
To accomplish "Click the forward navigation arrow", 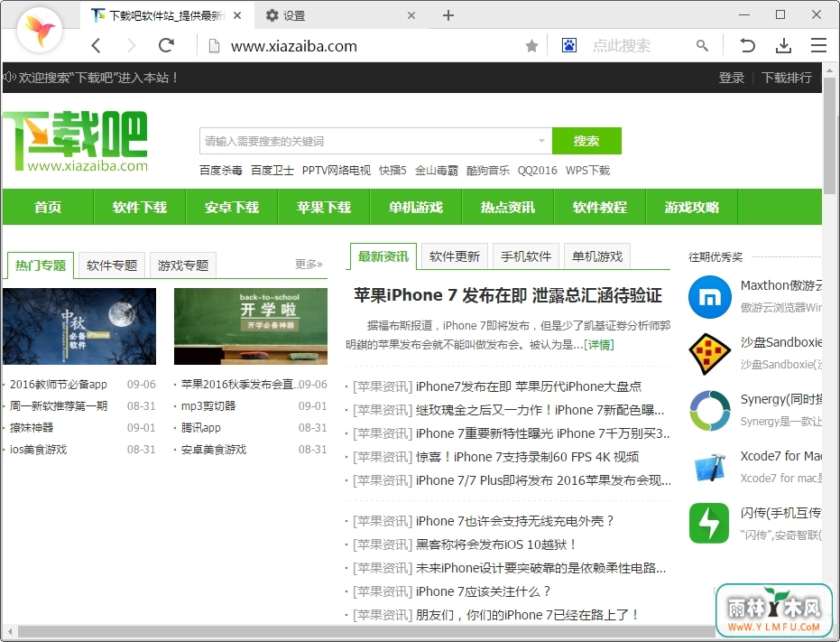I will [x=131, y=45].
